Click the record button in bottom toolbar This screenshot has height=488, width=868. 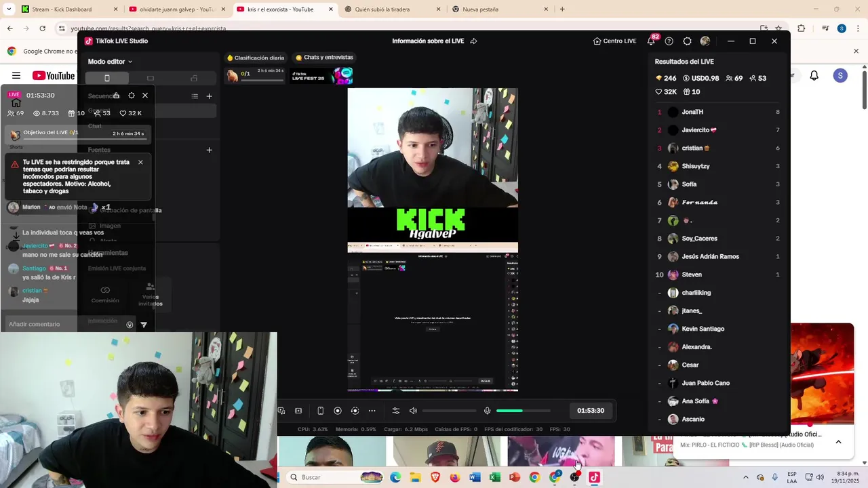click(x=338, y=411)
